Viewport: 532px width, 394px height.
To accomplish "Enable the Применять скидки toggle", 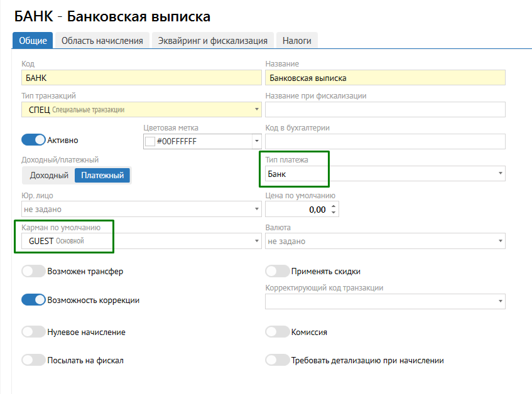I will tap(277, 272).
